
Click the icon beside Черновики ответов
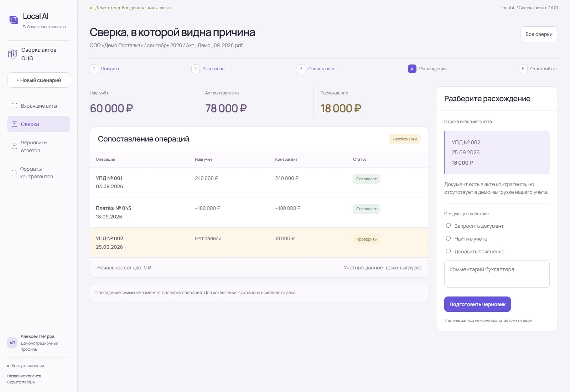point(15,146)
